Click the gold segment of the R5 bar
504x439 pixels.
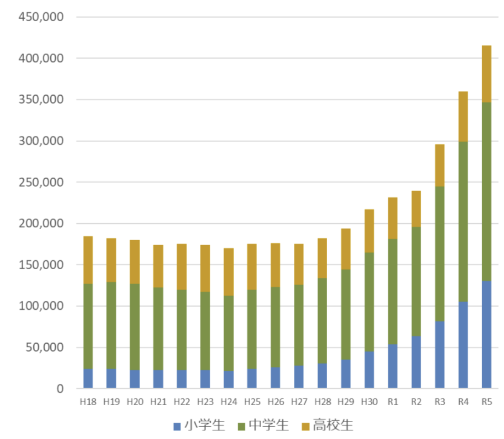click(x=486, y=74)
